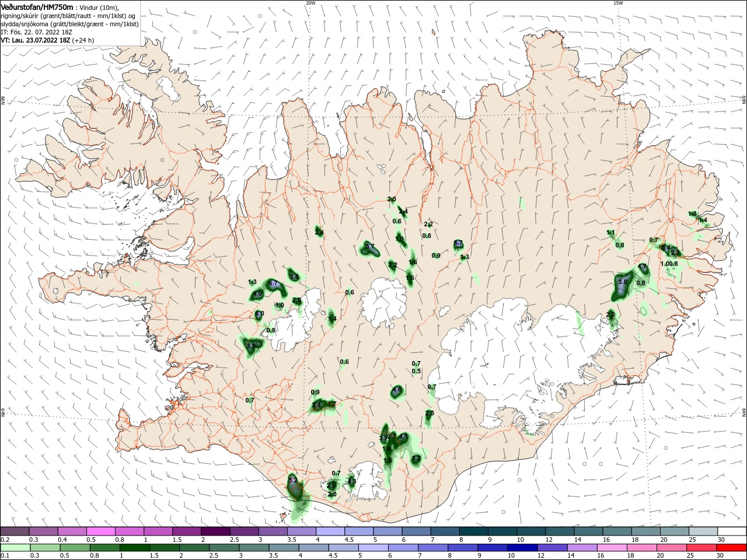Click snow scale swatch between 1 and 1.5

click(x=158, y=531)
